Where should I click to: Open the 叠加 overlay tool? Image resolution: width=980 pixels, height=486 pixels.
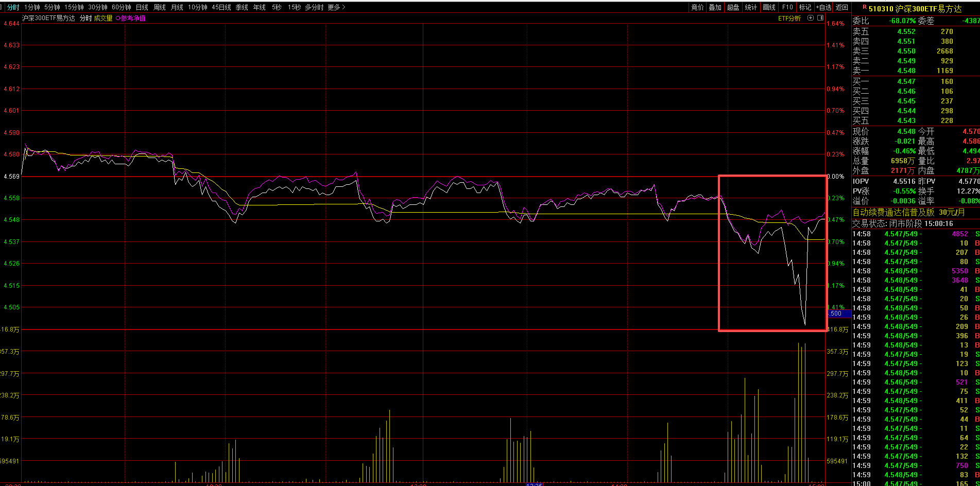click(715, 7)
